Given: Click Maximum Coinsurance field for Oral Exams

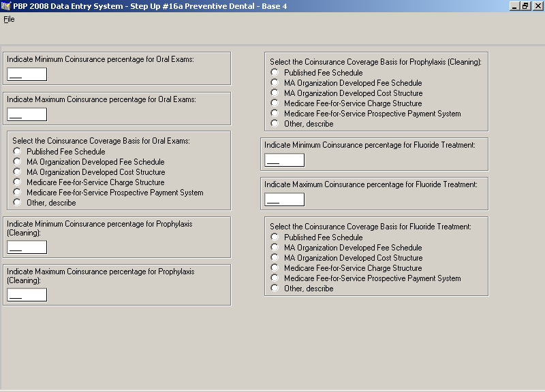Looking at the screenshot, I should click(x=27, y=114).
